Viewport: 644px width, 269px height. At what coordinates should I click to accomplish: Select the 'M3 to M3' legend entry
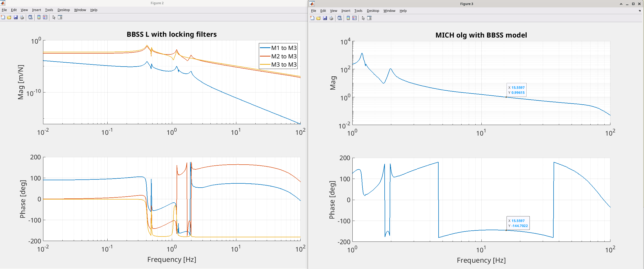[x=278, y=64]
